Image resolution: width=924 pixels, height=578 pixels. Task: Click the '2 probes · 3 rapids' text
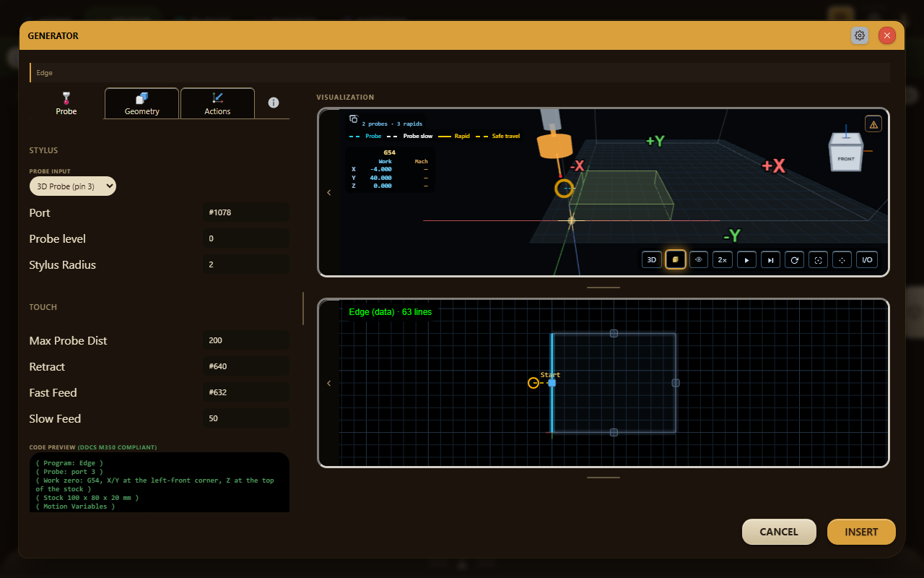[392, 124]
